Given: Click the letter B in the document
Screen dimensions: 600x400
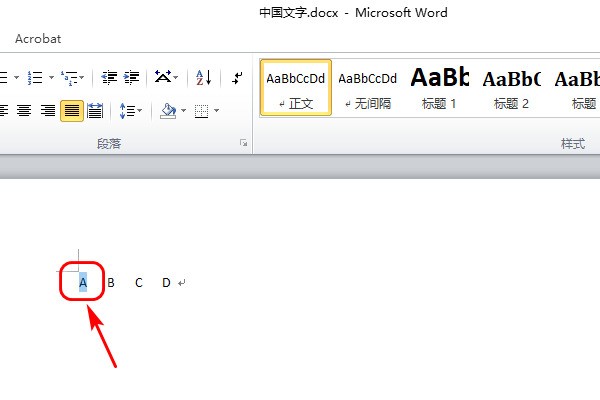Looking at the screenshot, I should tap(111, 283).
